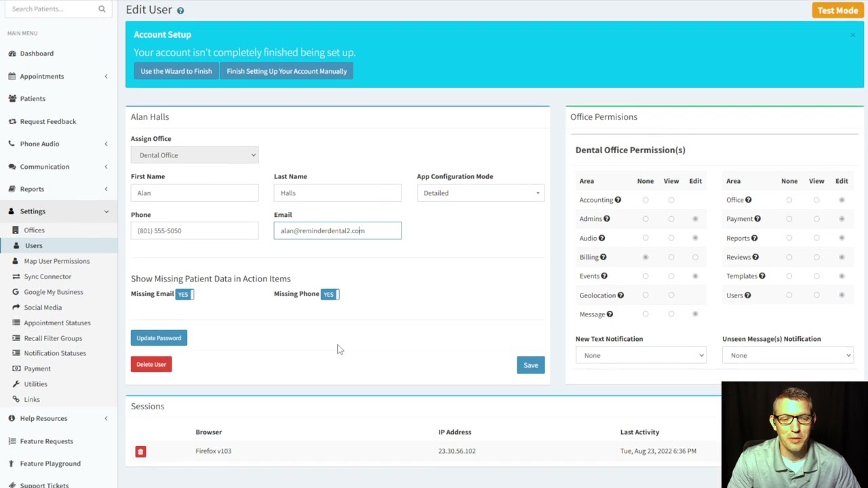This screenshot has width=868, height=488.
Task: Expand the Phone Audio menu
Action: pos(58,144)
